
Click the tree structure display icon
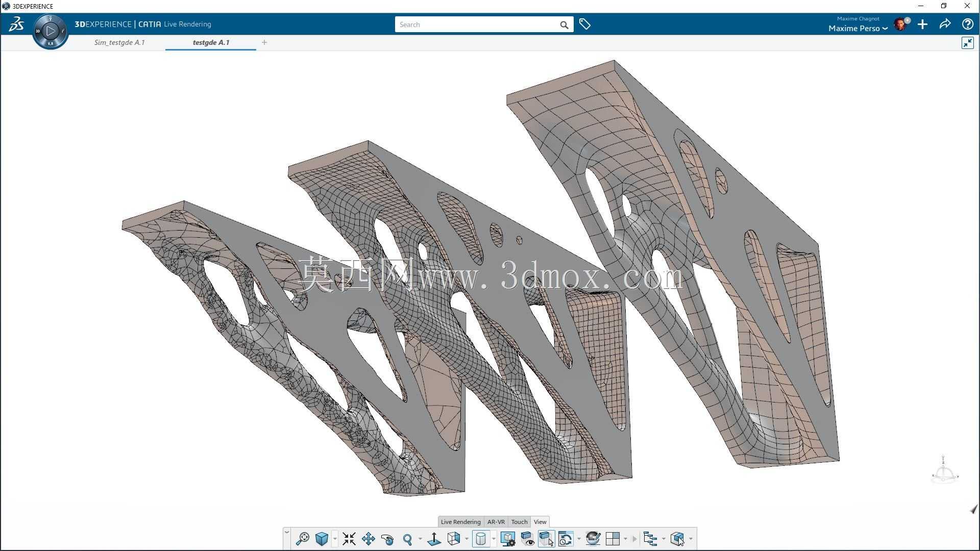[x=650, y=539]
